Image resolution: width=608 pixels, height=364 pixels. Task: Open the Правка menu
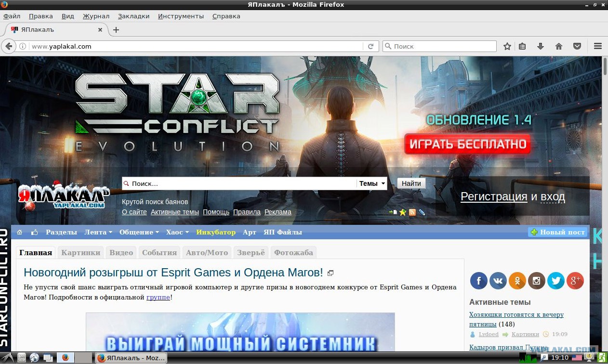(x=40, y=16)
